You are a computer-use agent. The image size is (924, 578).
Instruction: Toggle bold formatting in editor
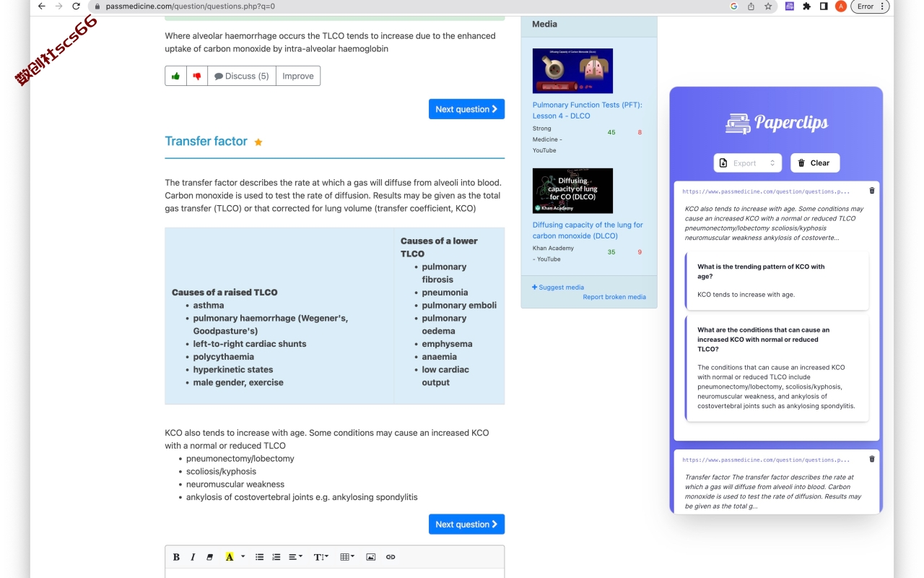(176, 557)
